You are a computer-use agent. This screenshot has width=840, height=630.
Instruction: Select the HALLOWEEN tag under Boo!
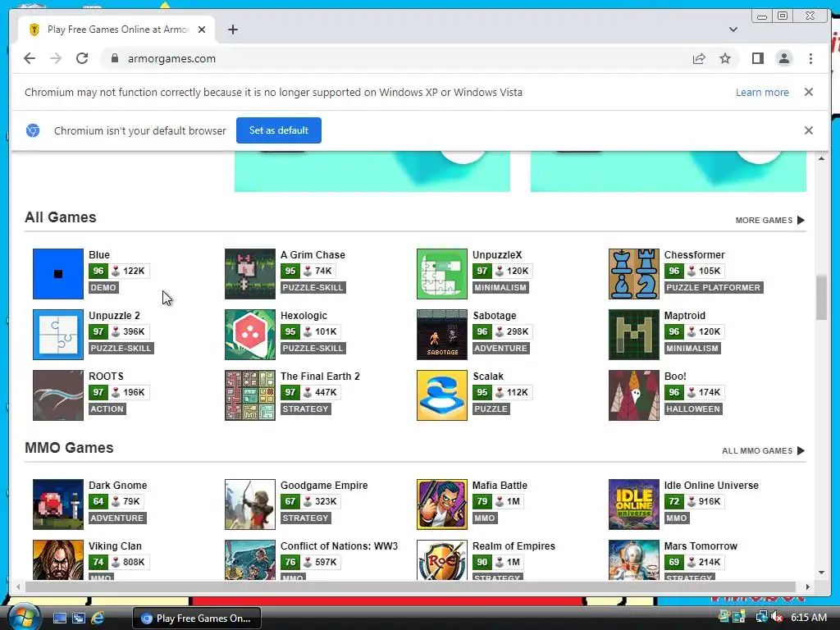[x=692, y=409]
